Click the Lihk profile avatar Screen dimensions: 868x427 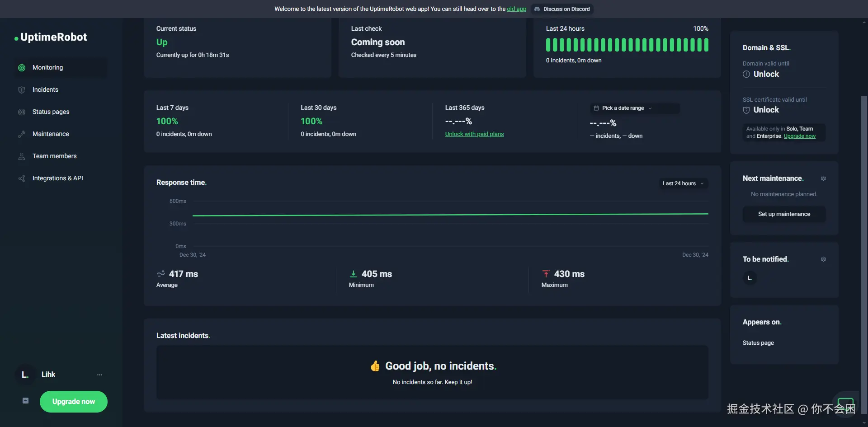(x=25, y=375)
